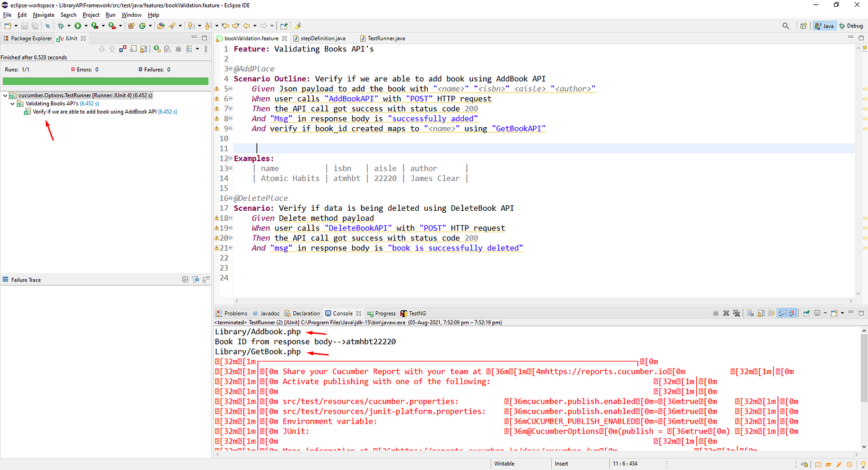
Task: Click the Coverage run icon in the toolbar
Action: (95, 26)
